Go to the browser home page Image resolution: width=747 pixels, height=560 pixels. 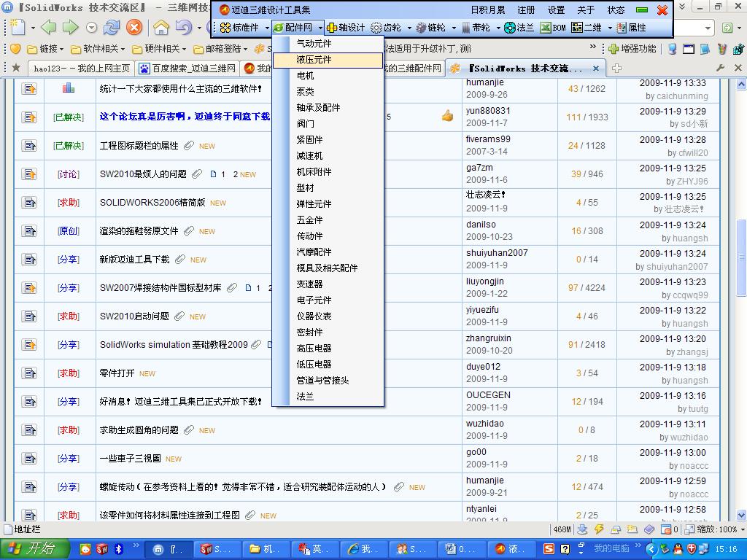(161, 27)
